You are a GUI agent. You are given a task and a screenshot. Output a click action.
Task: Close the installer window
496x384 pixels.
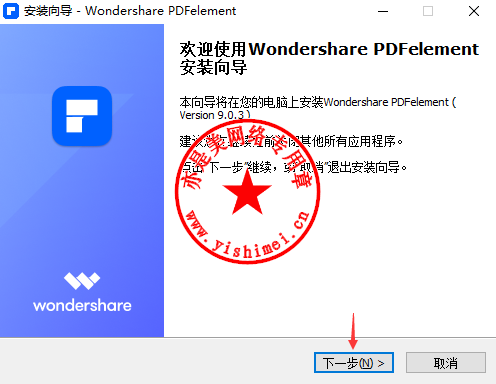pos(474,11)
